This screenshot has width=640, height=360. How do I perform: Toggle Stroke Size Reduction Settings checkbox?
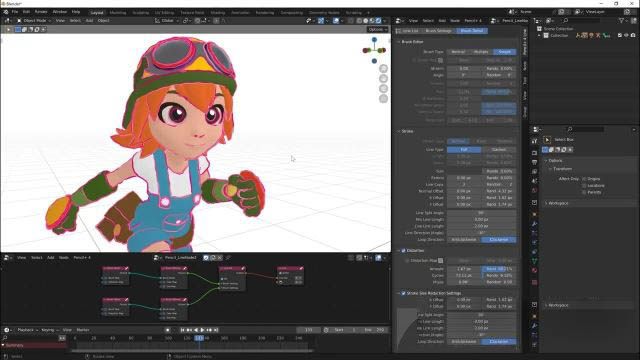coord(404,293)
